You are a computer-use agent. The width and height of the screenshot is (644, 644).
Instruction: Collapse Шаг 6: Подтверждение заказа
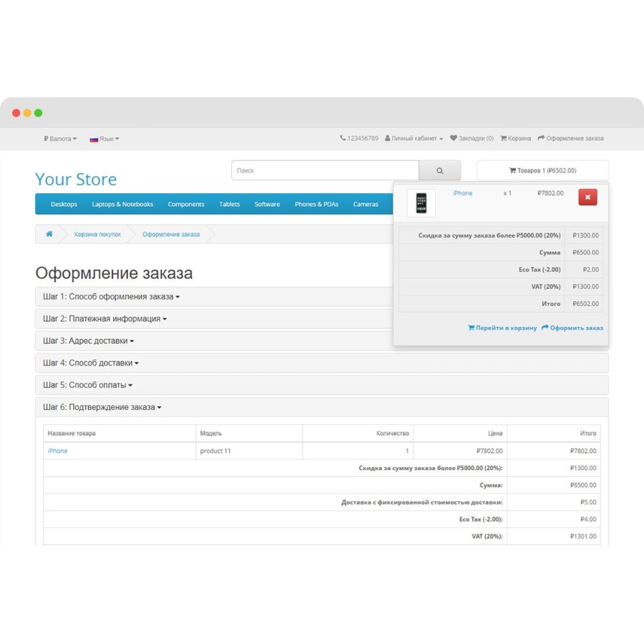(102, 407)
